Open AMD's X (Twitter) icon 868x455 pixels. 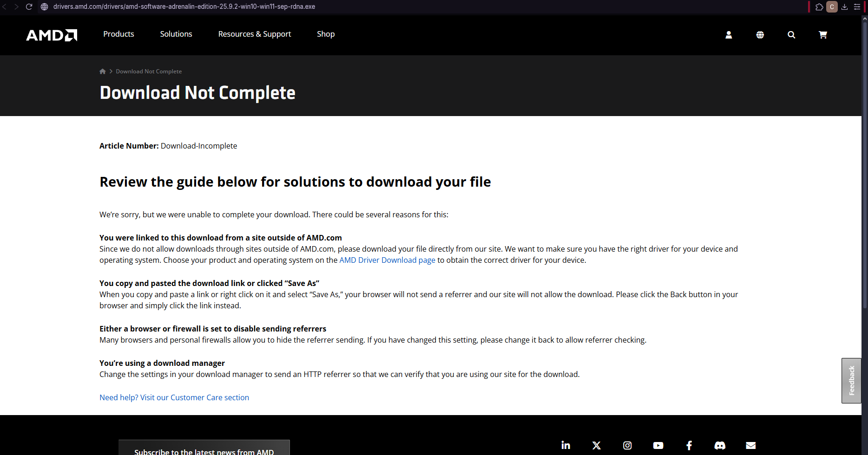597,445
